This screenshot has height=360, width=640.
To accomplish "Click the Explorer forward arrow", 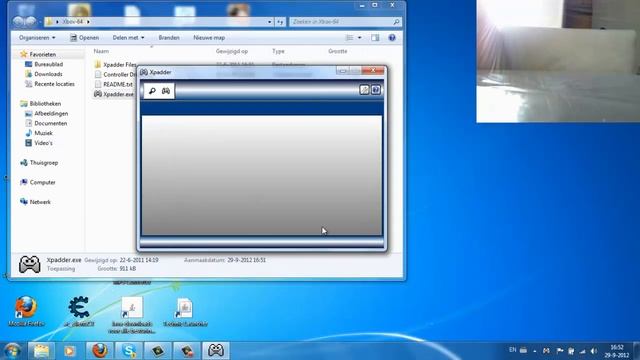I will coord(31,21).
